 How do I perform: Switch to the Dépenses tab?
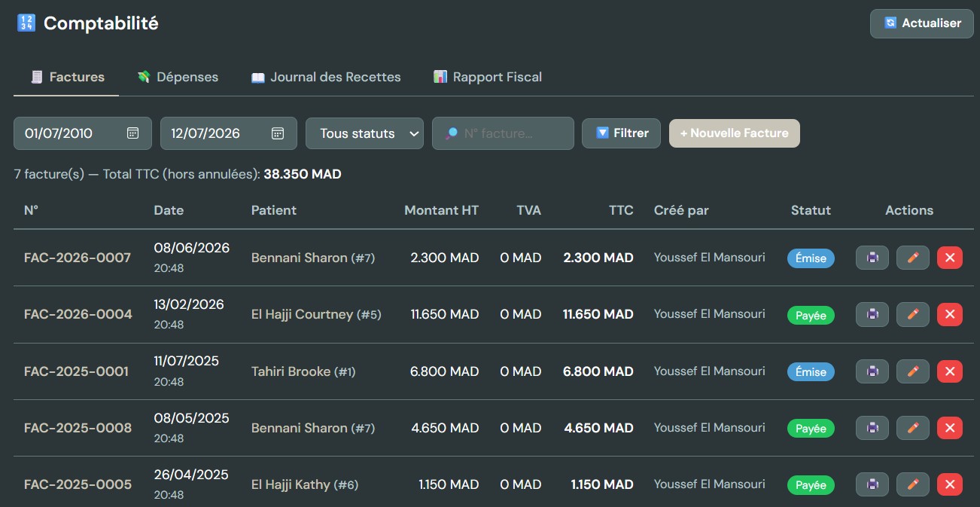point(178,77)
